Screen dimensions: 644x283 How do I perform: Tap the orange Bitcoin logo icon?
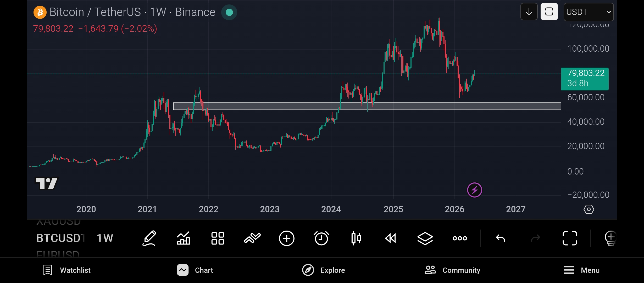coord(40,12)
